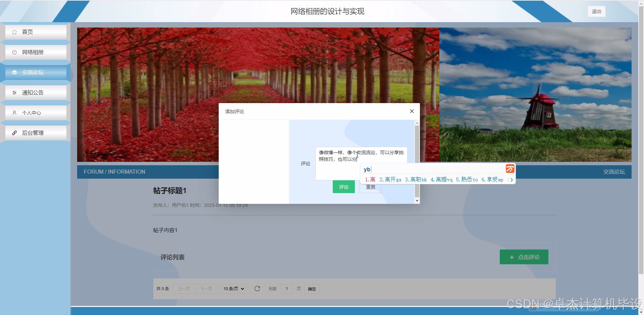Click the person icon beside 个人中心

tap(14, 113)
